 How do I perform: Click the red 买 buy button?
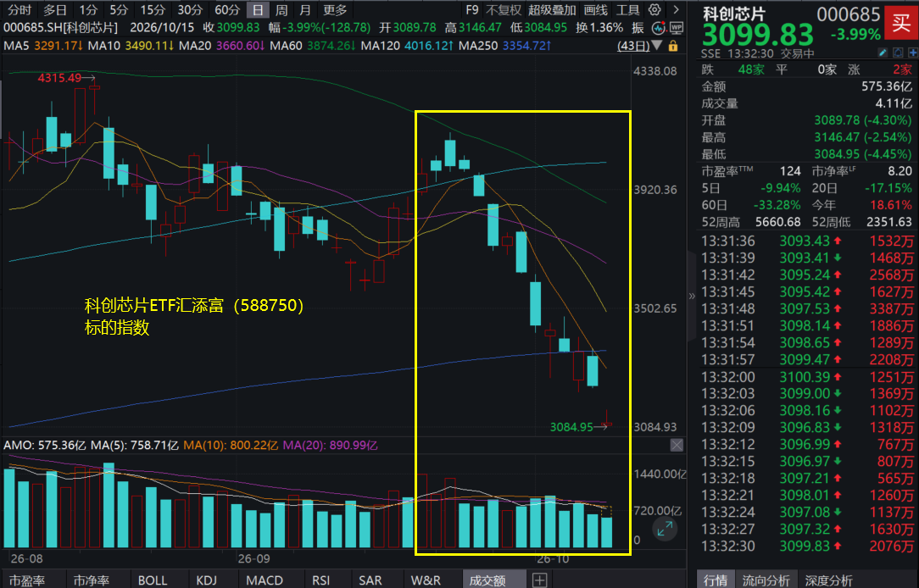pyautogui.click(x=901, y=22)
